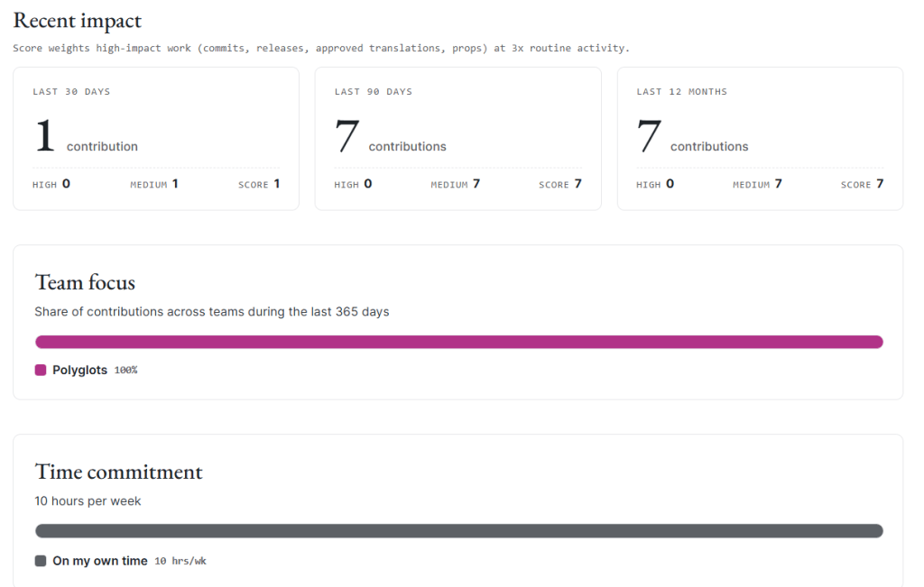
Task: Select the Last 90 days card
Action: coord(457,138)
